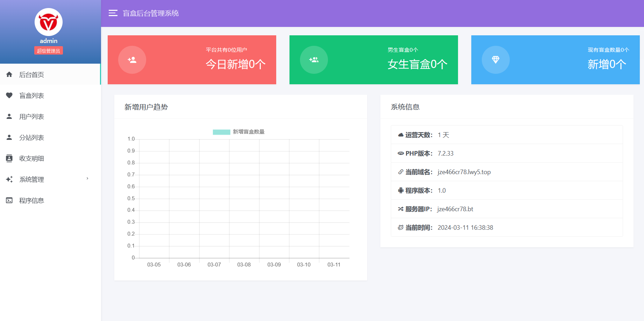This screenshot has width=644, height=321.
Task: Click the PHP icon next to PHP版本
Action: [x=401, y=154]
